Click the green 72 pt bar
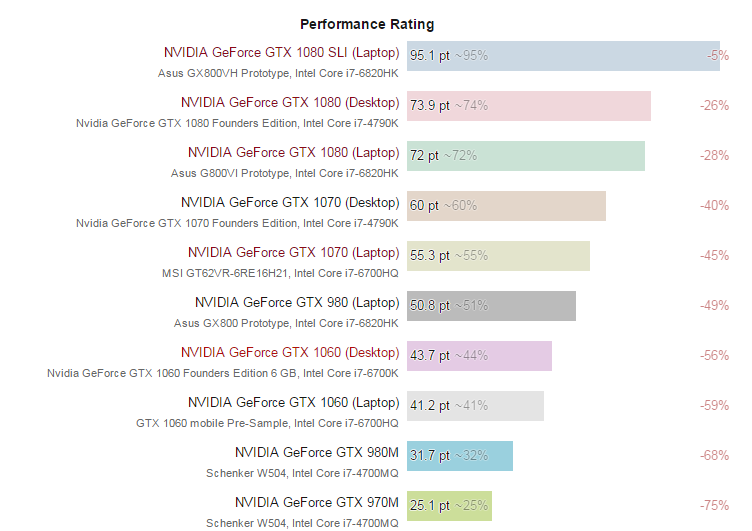The height and width of the screenshot is (531, 752). (525, 156)
